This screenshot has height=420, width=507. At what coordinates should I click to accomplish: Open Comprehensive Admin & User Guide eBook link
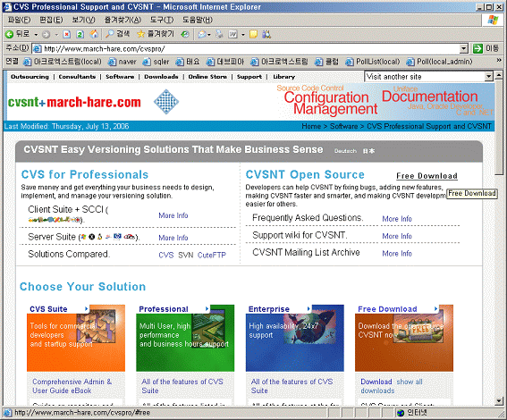[72, 386]
